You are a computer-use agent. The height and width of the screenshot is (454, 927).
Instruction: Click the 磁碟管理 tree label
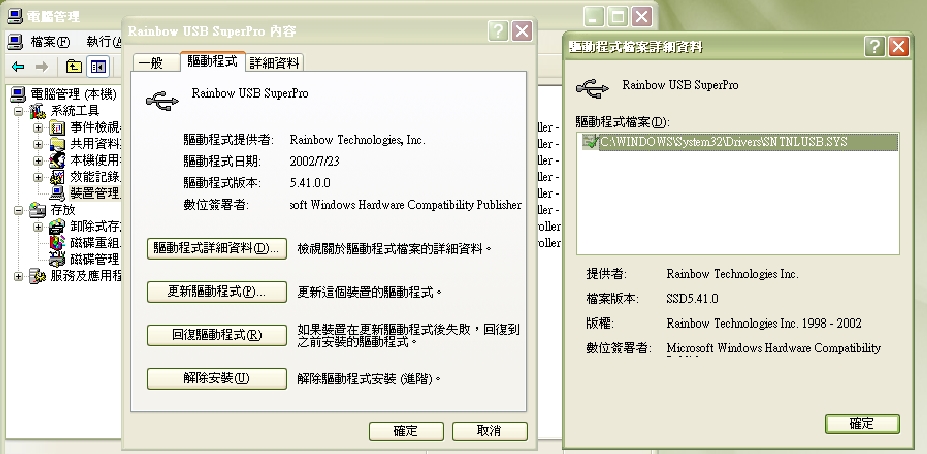(95, 259)
